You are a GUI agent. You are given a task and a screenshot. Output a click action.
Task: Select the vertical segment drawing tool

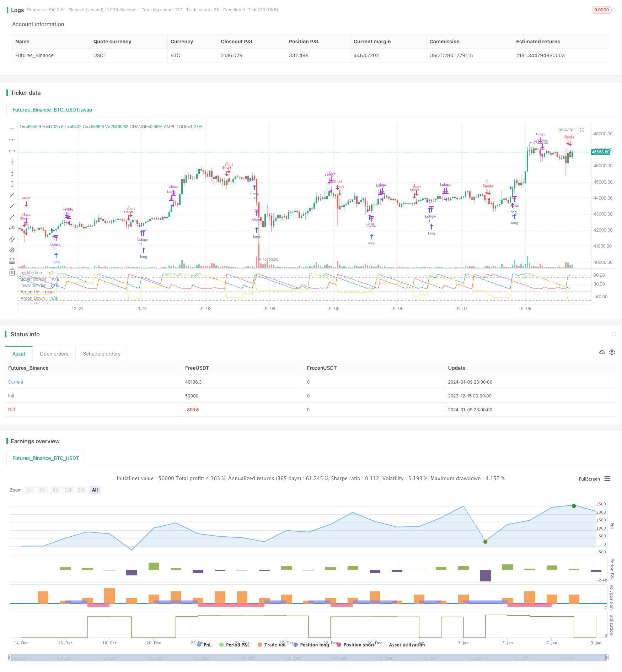click(x=12, y=184)
